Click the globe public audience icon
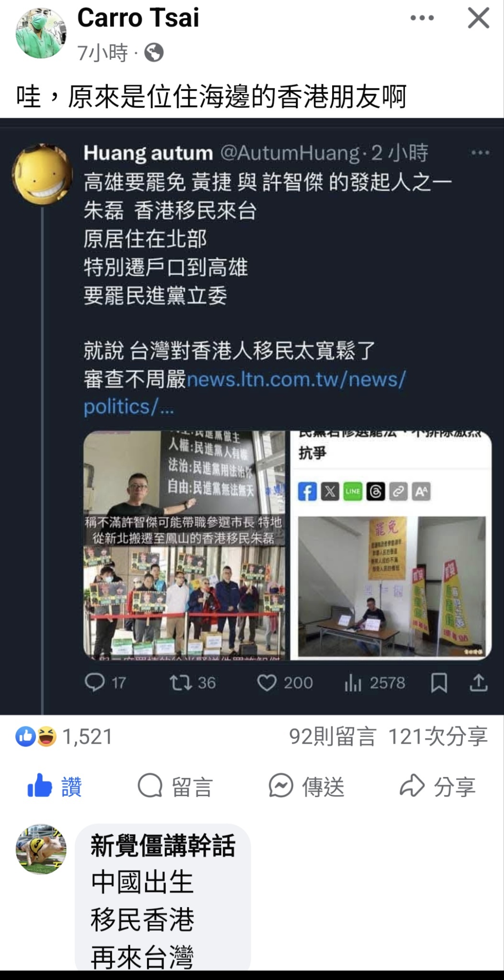 point(154,53)
